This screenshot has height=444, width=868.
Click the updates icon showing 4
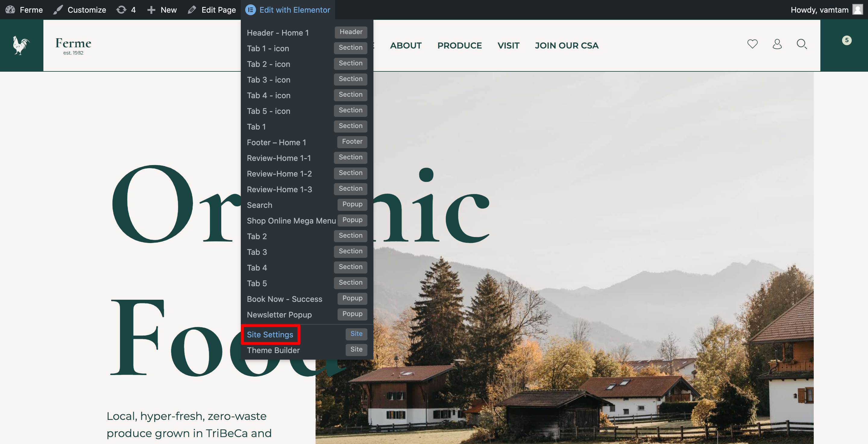click(126, 10)
